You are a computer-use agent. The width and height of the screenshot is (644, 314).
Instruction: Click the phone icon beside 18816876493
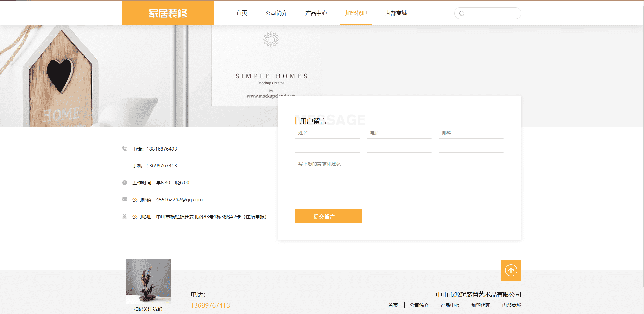point(125,149)
